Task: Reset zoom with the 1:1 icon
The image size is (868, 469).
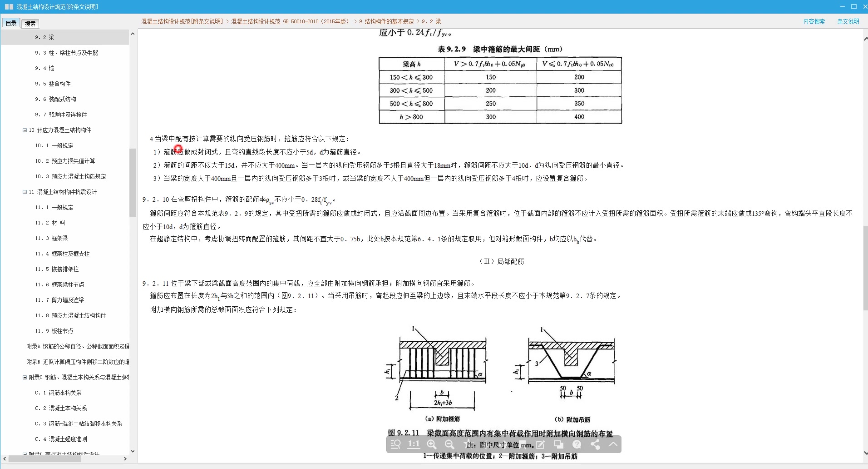Action: pyautogui.click(x=414, y=444)
